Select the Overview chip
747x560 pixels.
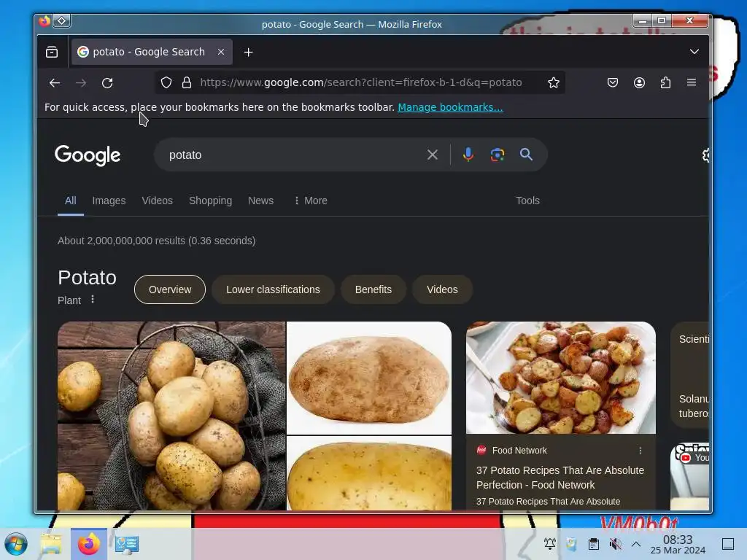(x=170, y=289)
